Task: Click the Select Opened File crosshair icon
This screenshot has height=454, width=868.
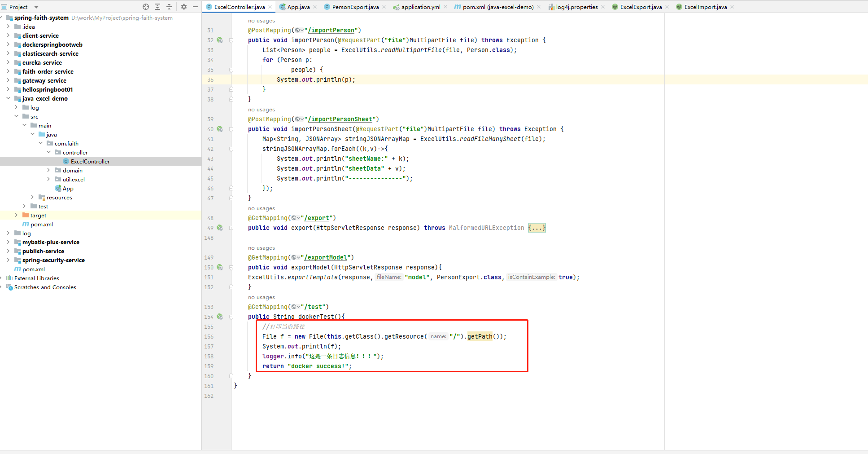Action: (x=146, y=7)
